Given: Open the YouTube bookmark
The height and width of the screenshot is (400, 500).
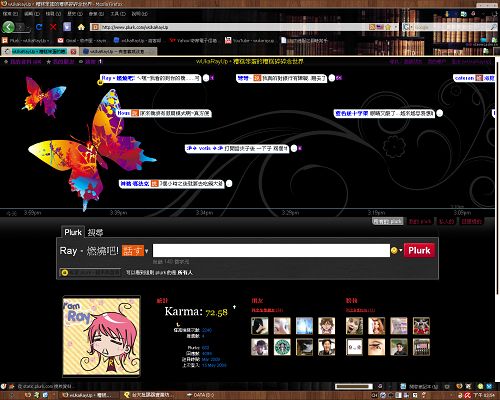Looking at the screenshot, I should 250,40.
